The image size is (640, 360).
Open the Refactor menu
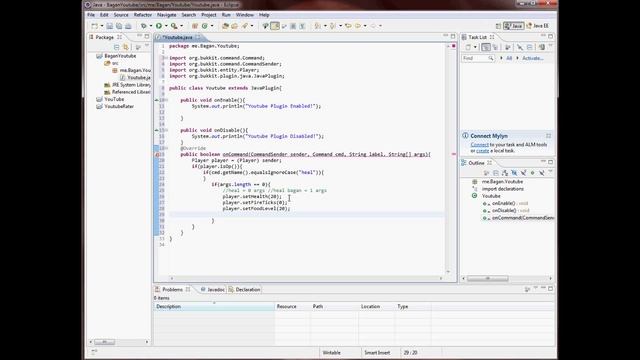pyautogui.click(x=143, y=15)
